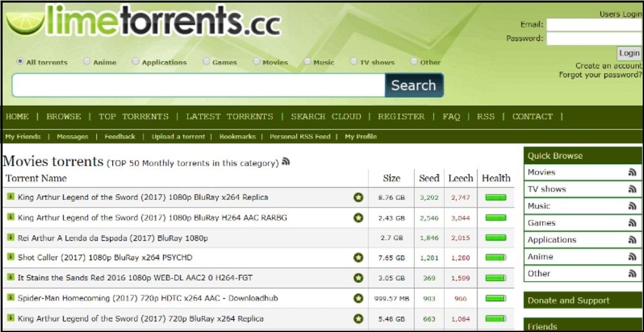Viewport: 644px width, 332px height.
Task: Click verified star badge on It Stains the Sands Red row
Action: tap(359, 278)
